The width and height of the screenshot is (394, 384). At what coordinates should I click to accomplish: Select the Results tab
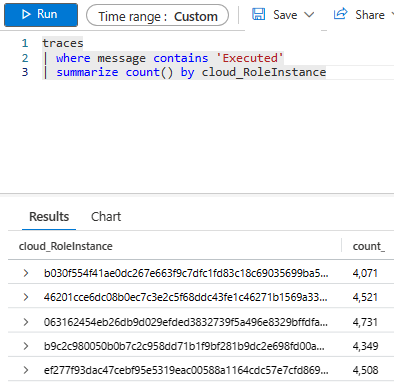(x=49, y=217)
